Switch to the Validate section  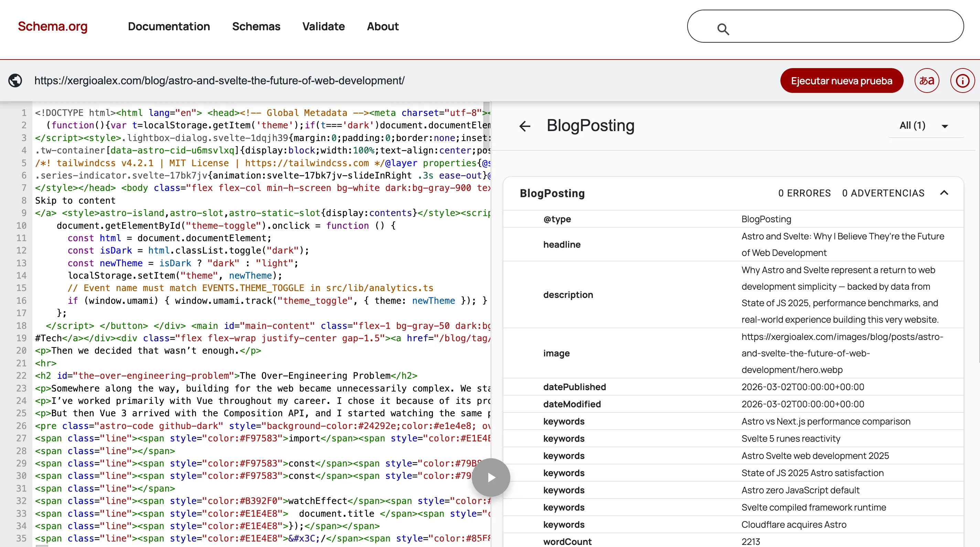tap(323, 26)
